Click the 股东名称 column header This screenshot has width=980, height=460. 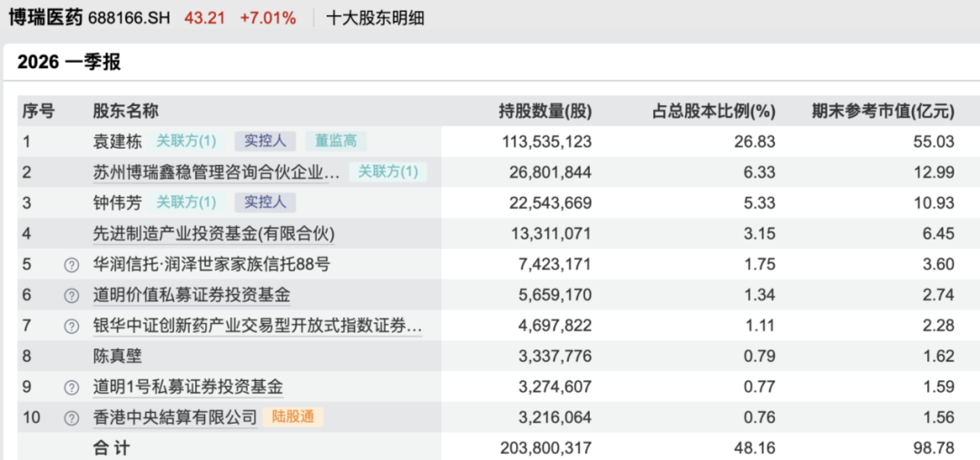tap(125, 112)
